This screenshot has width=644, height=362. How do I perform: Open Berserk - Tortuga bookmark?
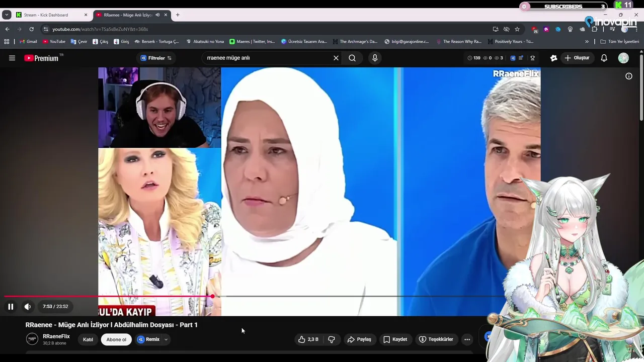pos(156,42)
